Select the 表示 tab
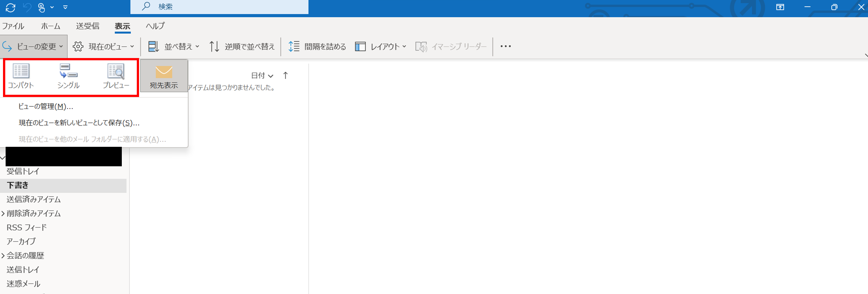This screenshot has width=868, height=294. click(123, 26)
